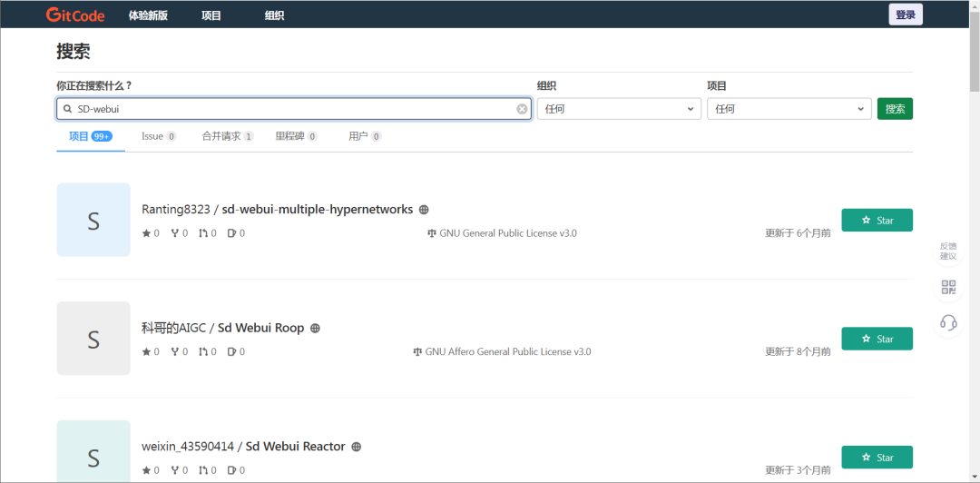This screenshot has height=483, width=980.
Task: Click the 登录 login button
Action: coord(906,15)
